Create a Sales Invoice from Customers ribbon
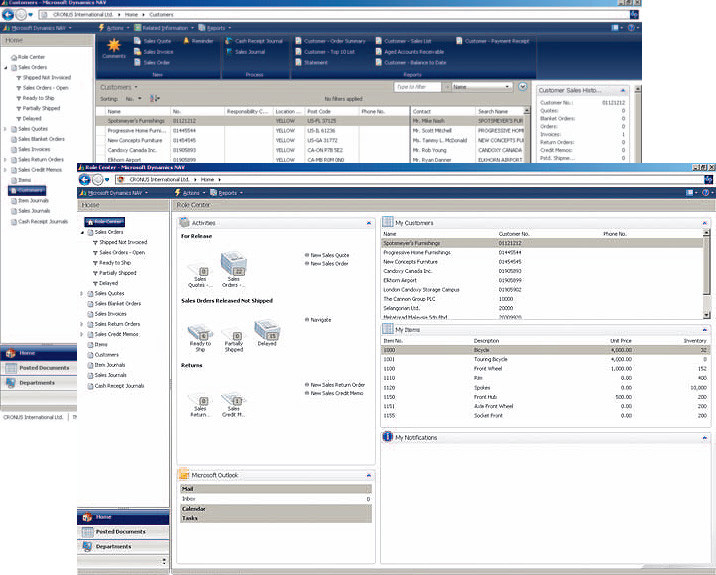The image size is (716, 575). 153,52
